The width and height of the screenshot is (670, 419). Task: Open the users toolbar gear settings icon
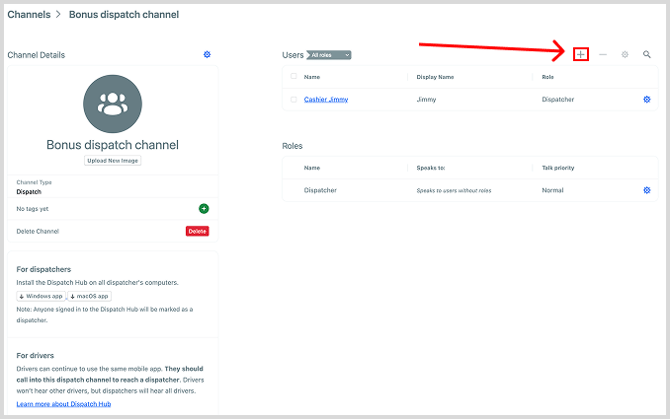[625, 54]
